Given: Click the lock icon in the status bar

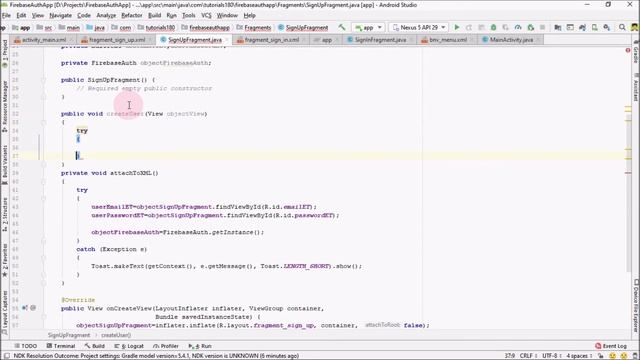Looking at the screenshot, I should (601, 356).
